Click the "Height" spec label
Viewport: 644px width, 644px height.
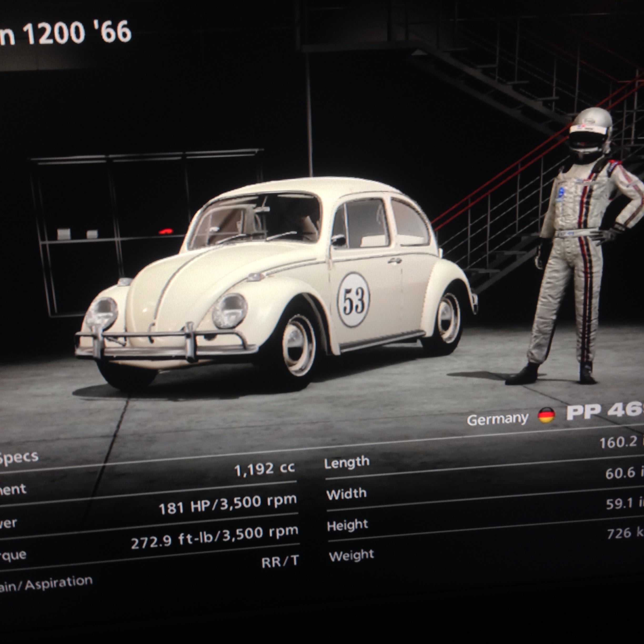[x=347, y=525]
